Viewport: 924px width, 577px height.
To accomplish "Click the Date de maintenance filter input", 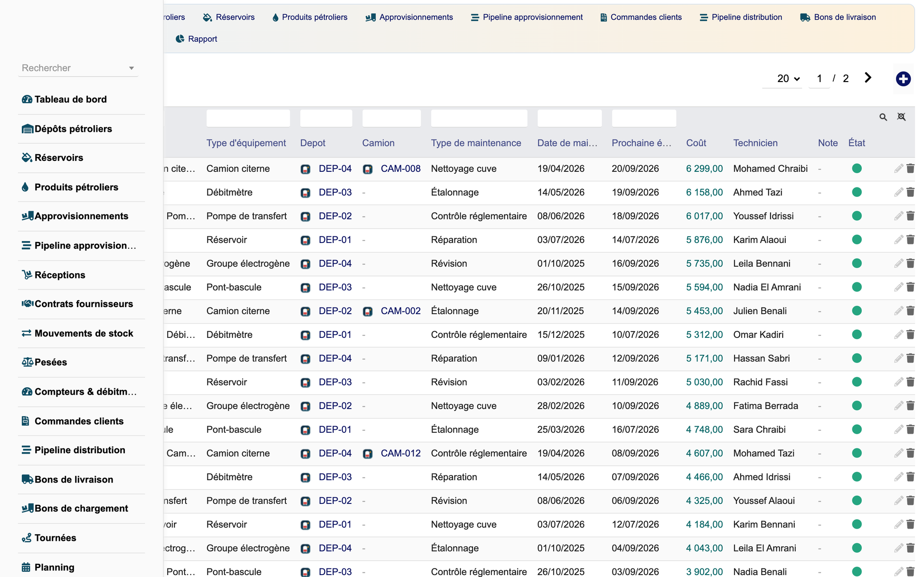I will (x=570, y=118).
